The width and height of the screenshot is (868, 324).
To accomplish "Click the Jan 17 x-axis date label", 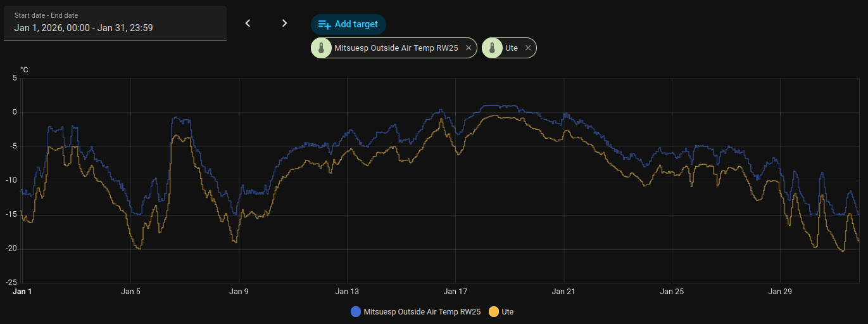I will coord(455,292).
